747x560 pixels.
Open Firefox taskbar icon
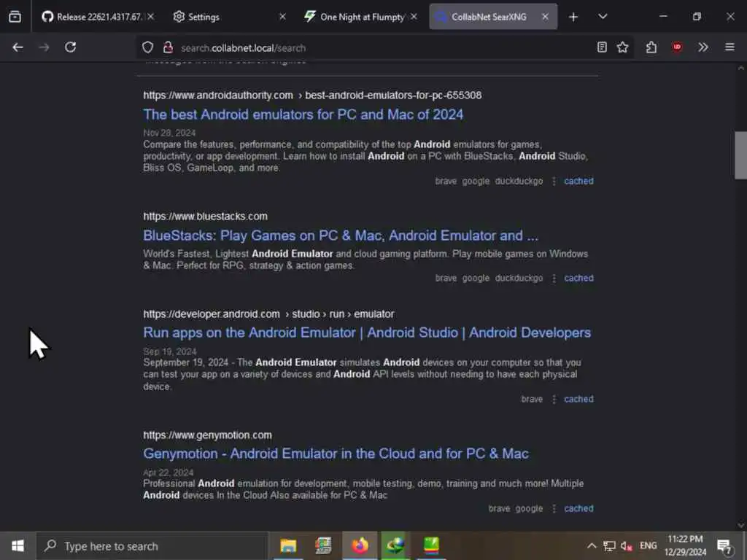pos(360,545)
